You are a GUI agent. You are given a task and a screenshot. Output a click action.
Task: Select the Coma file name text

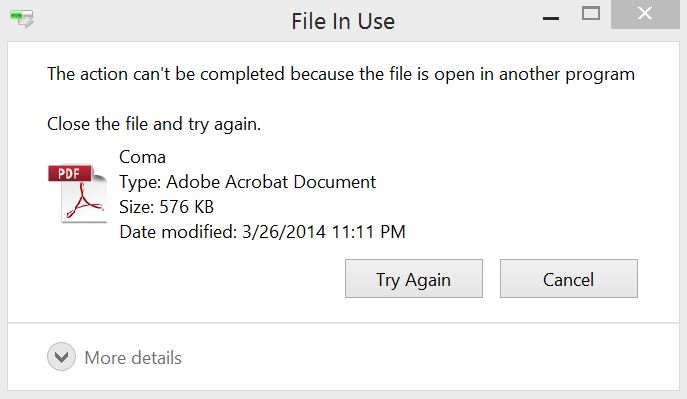click(142, 157)
